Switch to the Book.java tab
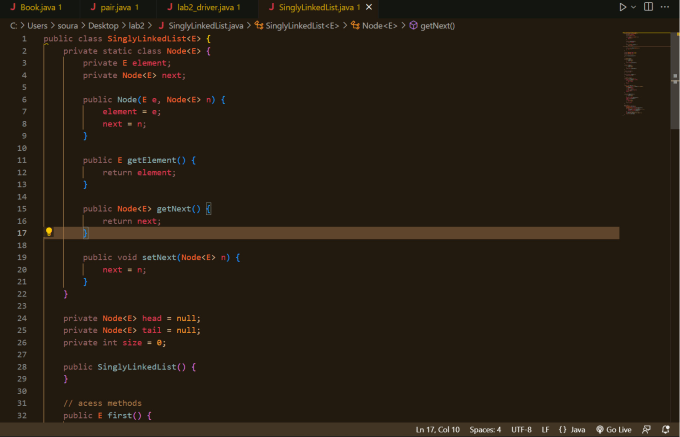 (x=39, y=7)
